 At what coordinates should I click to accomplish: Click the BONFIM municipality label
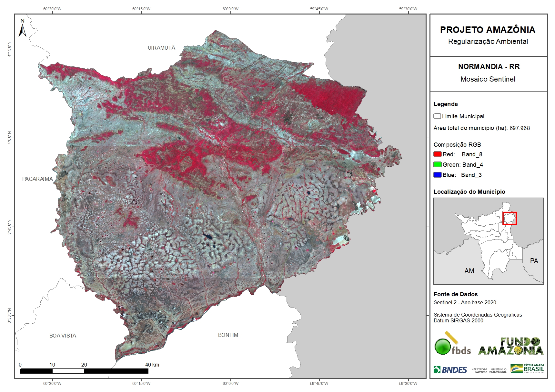[228, 335]
